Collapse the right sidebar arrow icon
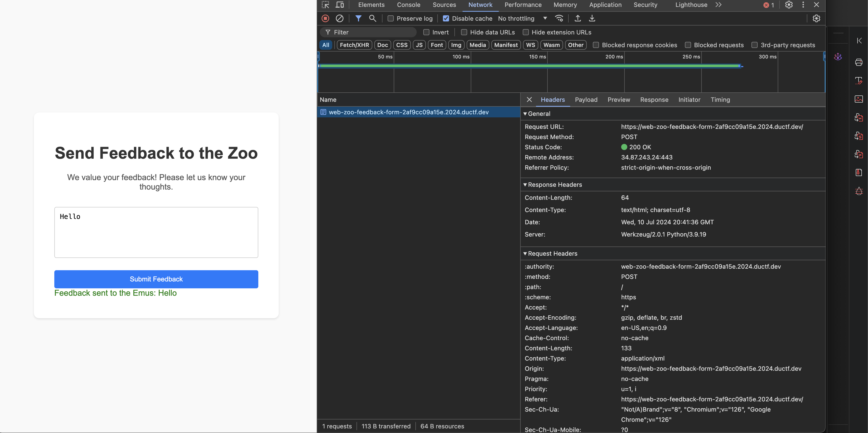Image resolution: width=868 pixels, height=433 pixels. pos(859,41)
